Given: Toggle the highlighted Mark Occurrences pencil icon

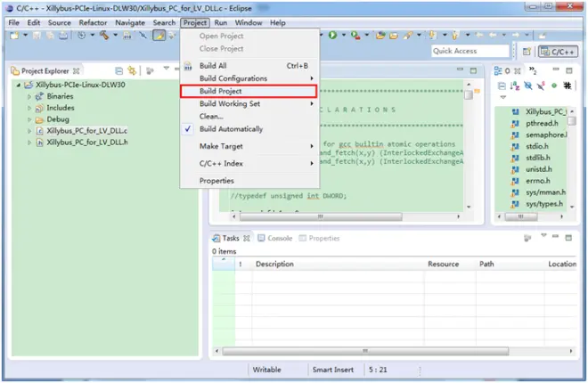Looking at the screenshot, I should coord(159,36).
